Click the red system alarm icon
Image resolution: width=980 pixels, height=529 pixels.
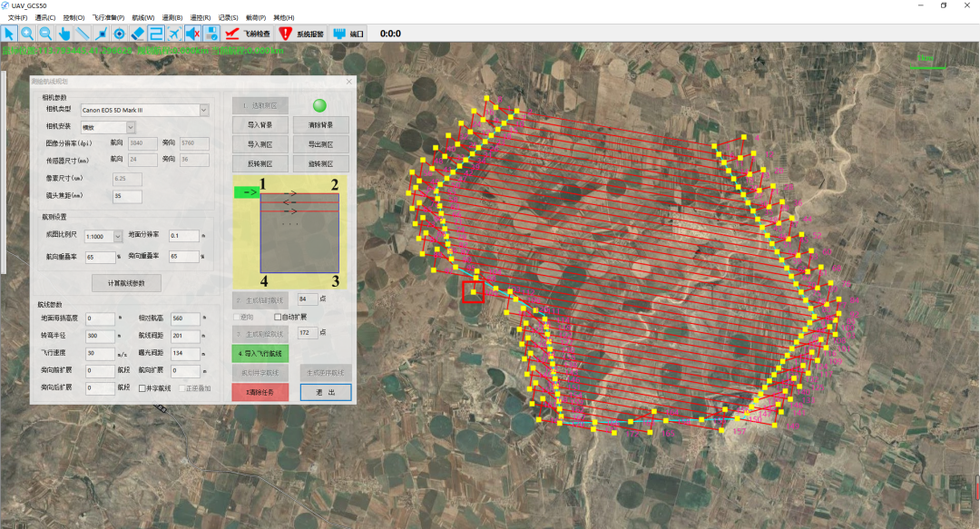coord(286,34)
